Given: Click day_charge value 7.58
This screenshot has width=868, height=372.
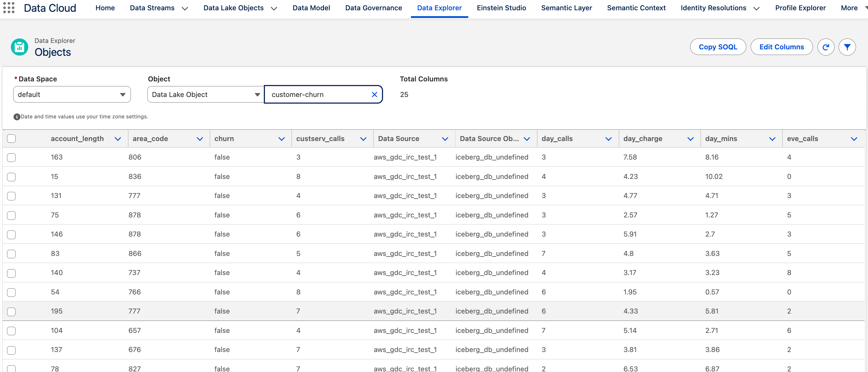Looking at the screenshot, I should tap(630, 157).
